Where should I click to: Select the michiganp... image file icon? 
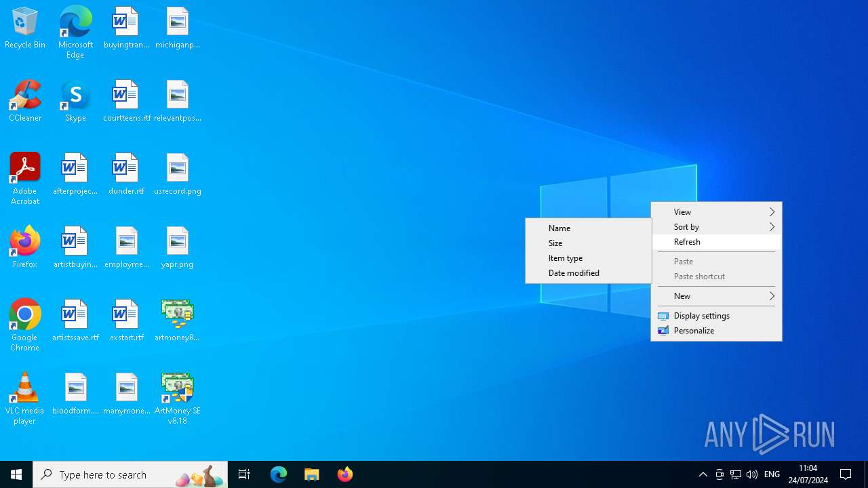tap(177, 28)
